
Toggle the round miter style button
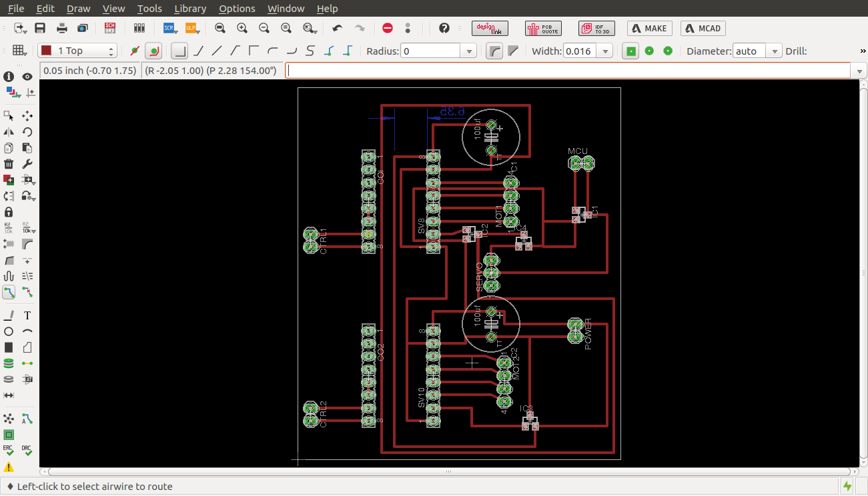coord(494,51)
